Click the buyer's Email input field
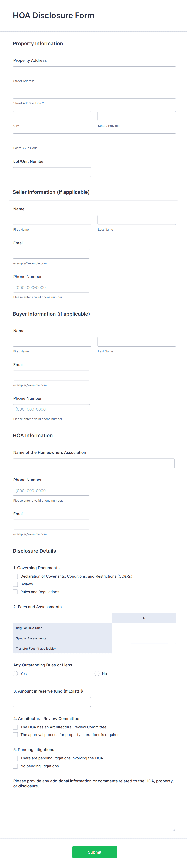The height and width of the screenshot is (868, 187). tap(51, 375)
